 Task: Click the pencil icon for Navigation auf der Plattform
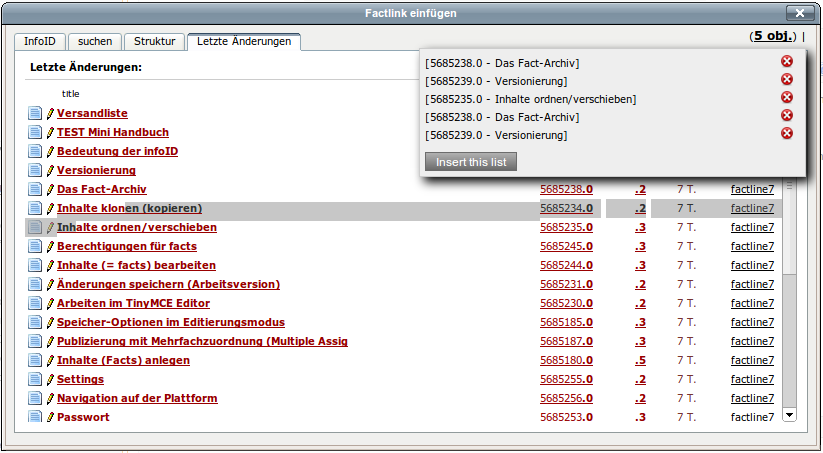click(x=50, y=398)
